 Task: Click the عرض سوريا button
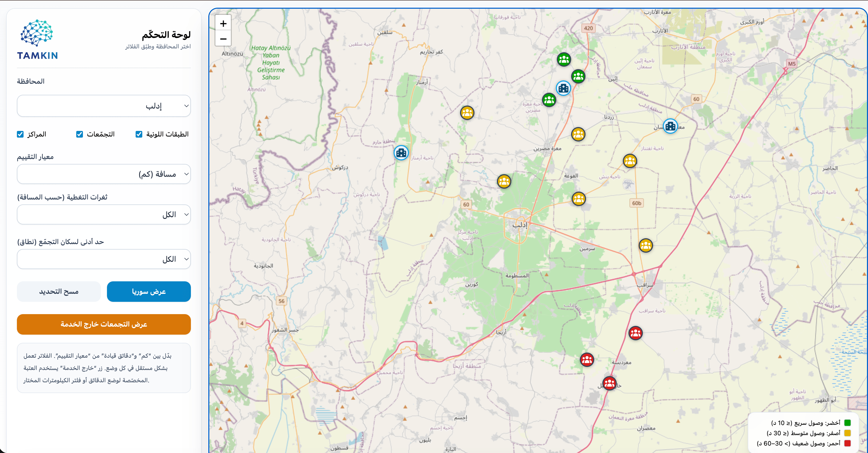coord(149,291)
